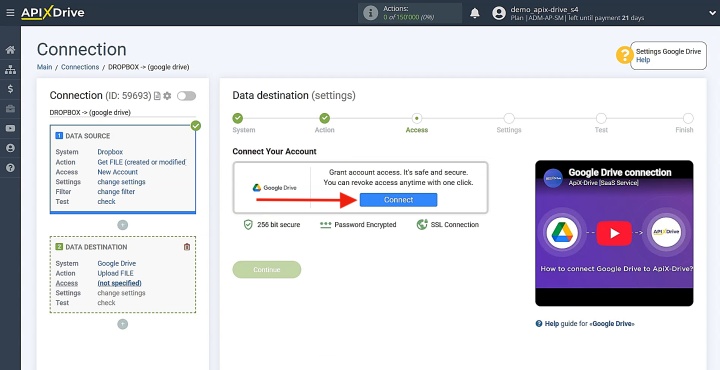The width and height of the screenshot is (720, 370).
Task: Go to the Settings step
Action: pos(509,118)
